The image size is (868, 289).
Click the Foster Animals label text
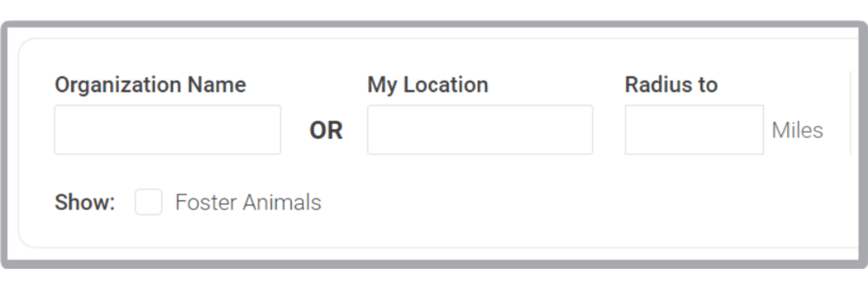(248, 202)
